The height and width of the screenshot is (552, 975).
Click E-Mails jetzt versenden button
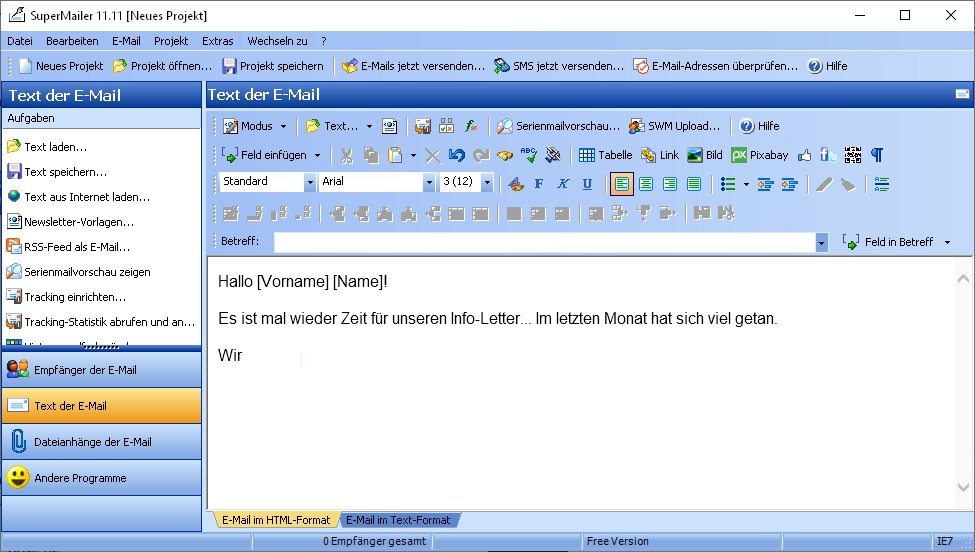(414, 66)
